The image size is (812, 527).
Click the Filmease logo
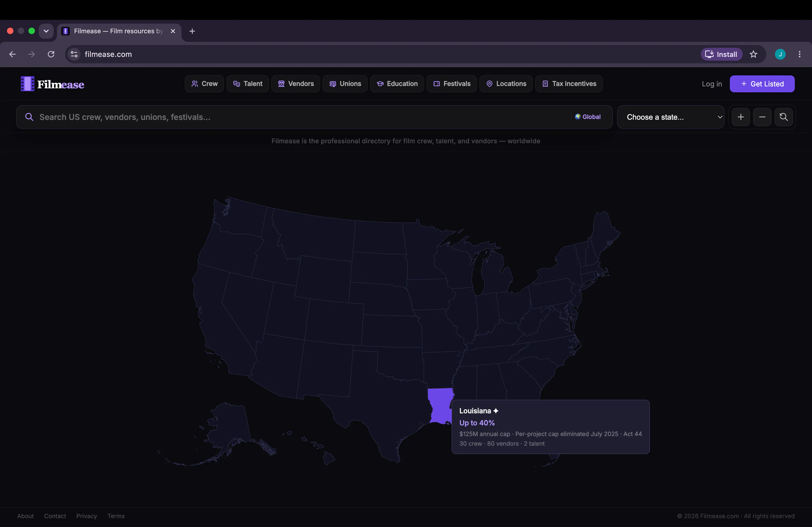[52, 84]
